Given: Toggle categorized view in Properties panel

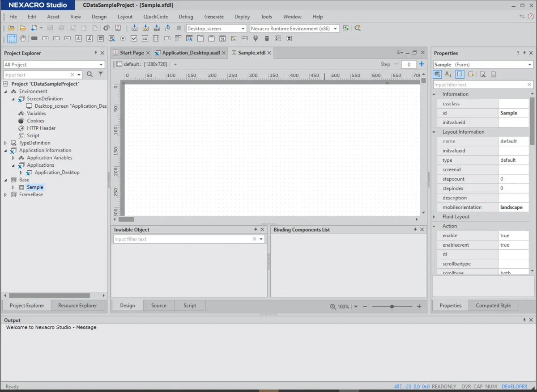Looking at the screenshot, I should point(438,75).
